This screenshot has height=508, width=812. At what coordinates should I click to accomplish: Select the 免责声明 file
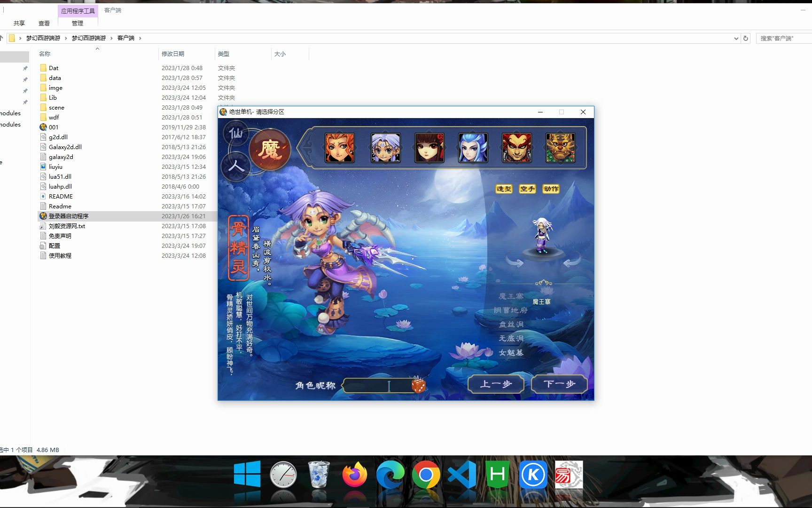pos(60,236)
